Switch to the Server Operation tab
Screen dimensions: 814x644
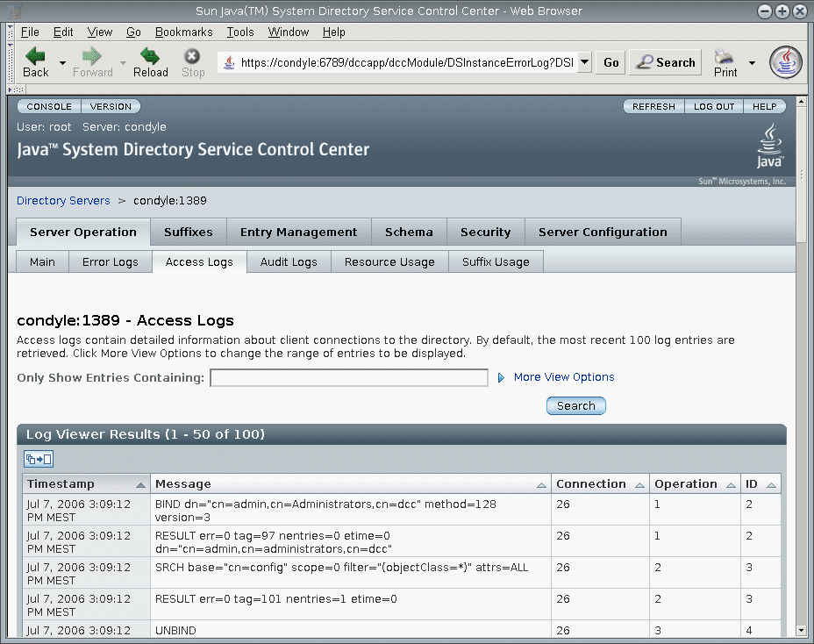click(x=83, y=233)
